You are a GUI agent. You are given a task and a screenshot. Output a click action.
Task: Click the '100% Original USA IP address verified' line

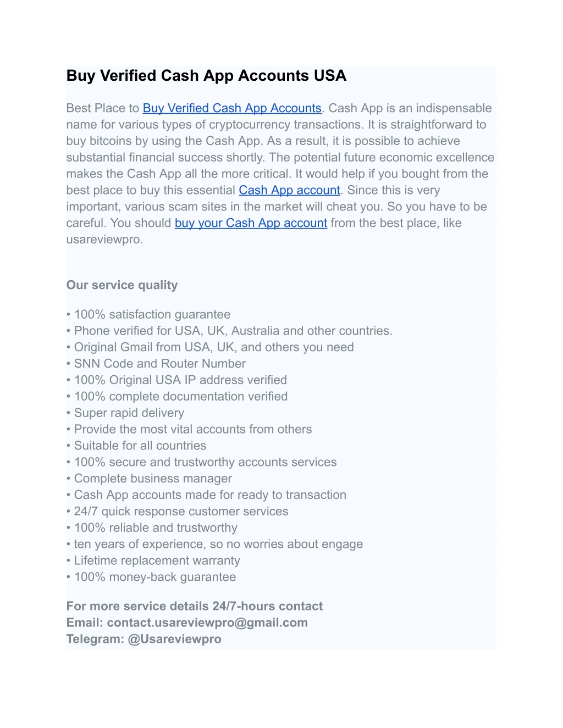(176, 380)
